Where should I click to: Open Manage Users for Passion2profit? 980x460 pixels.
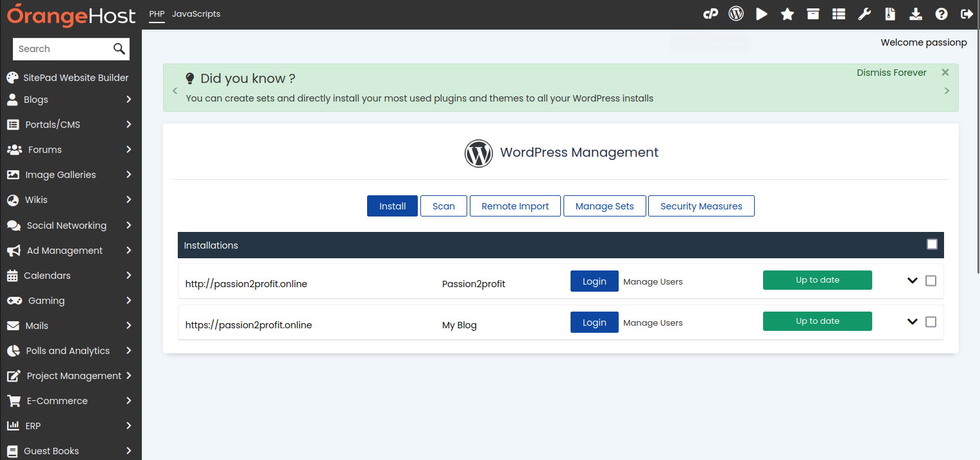653,281
